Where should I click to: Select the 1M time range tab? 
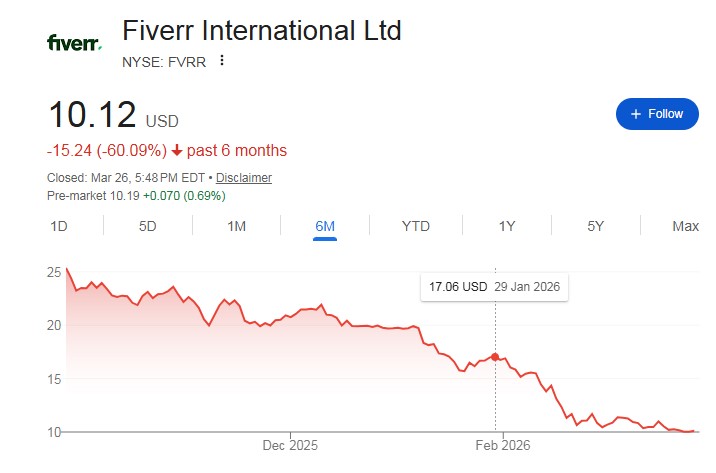point(236,226)
